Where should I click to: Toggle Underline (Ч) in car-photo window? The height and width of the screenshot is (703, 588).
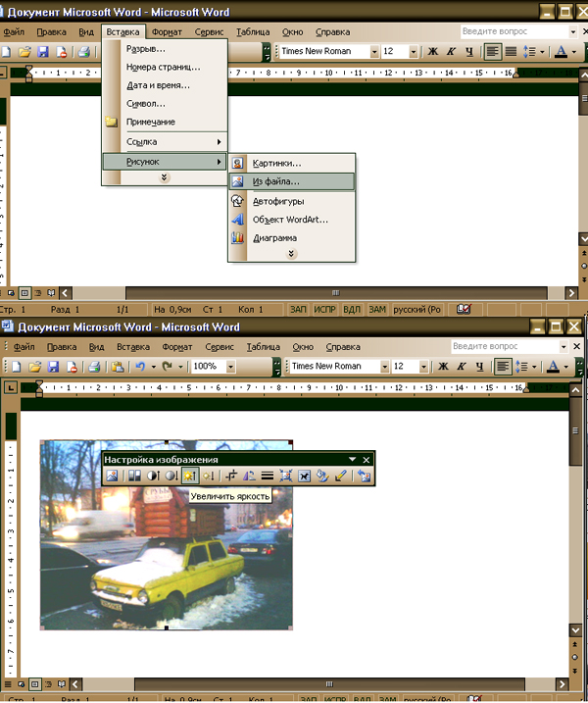479,367
